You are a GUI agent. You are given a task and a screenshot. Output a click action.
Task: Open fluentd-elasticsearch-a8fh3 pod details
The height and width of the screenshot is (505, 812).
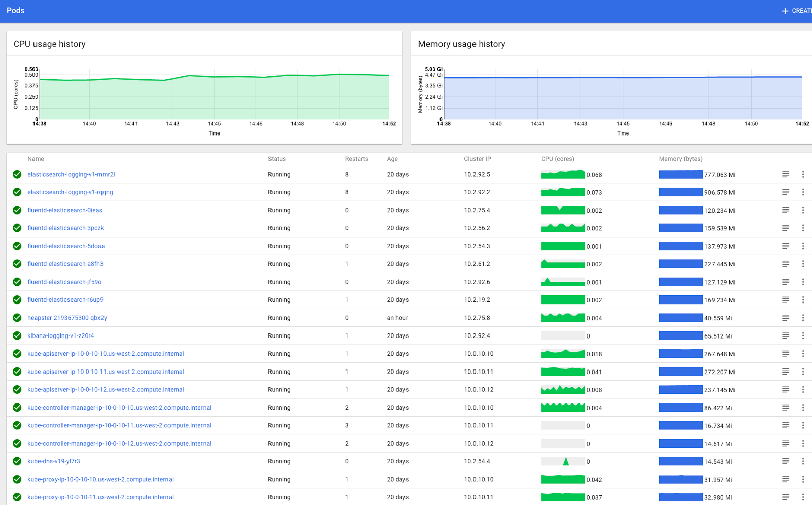pyautogui.click(x=65, y=264)
